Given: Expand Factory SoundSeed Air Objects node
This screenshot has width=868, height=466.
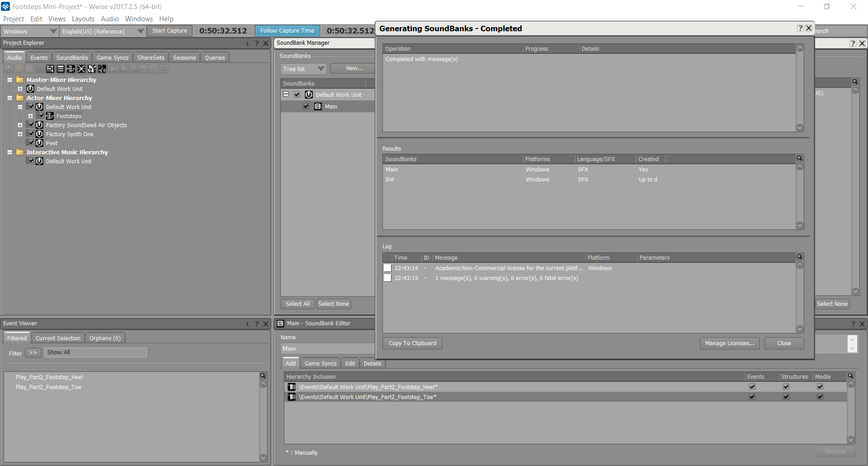Looking at the screenshot, I should 20,125.
